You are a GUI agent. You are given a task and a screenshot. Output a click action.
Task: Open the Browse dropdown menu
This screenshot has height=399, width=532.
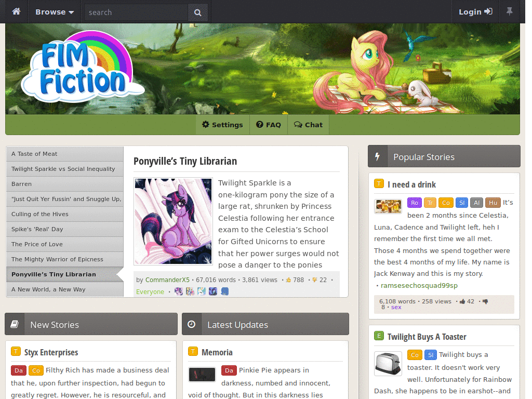[x=54, y=12]
